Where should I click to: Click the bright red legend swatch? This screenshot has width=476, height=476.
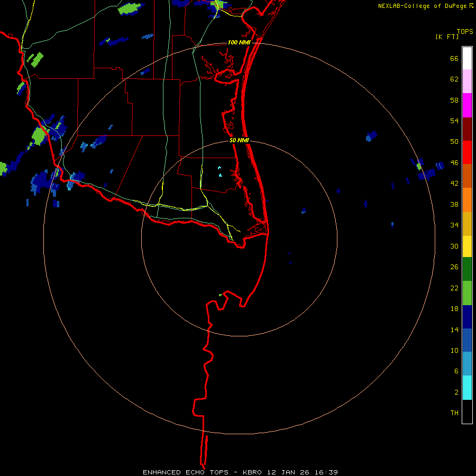click(467, 152)
